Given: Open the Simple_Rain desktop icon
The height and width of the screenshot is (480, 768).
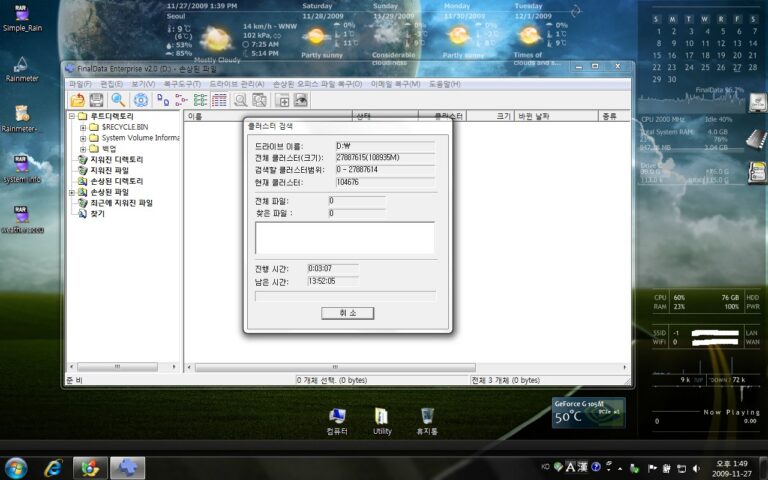Looking at the screenshot, I should point(22,19).
